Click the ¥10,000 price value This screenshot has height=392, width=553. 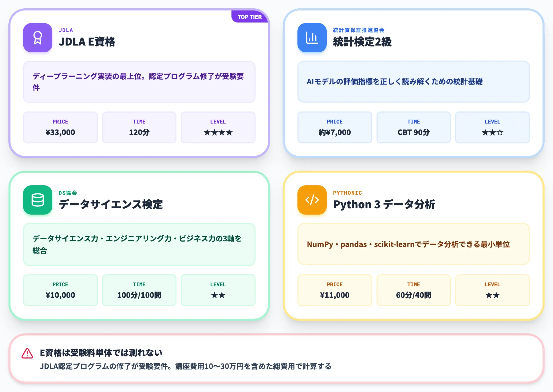click(60, 295)
